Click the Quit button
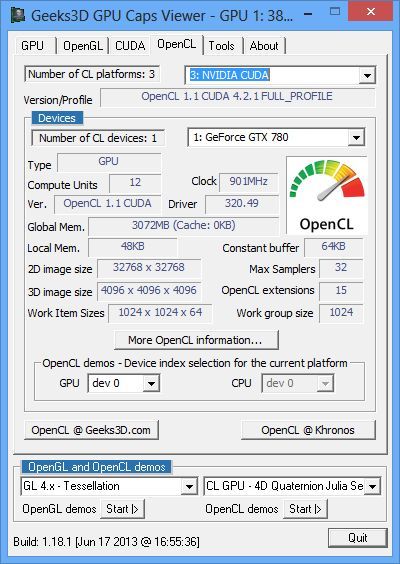This screenshot has width=400, height=564. click(x=358, y=538)
